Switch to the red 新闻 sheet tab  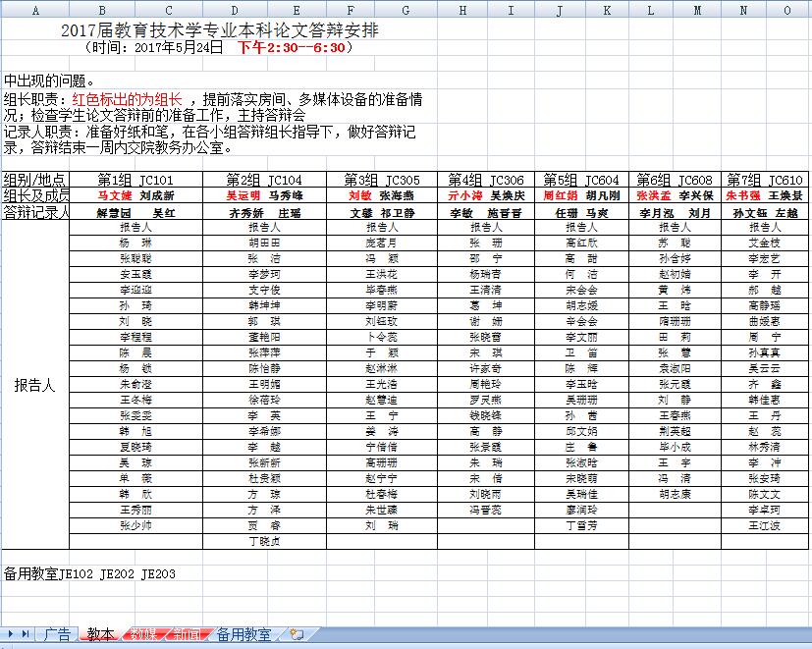click(187, 635)
